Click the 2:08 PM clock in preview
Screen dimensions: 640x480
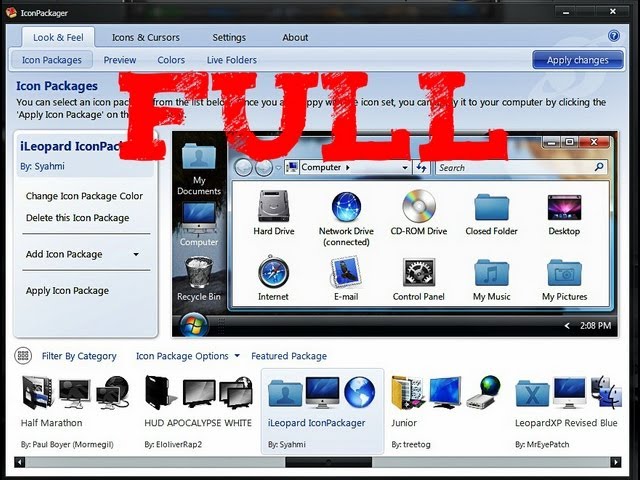coord(596,325)
